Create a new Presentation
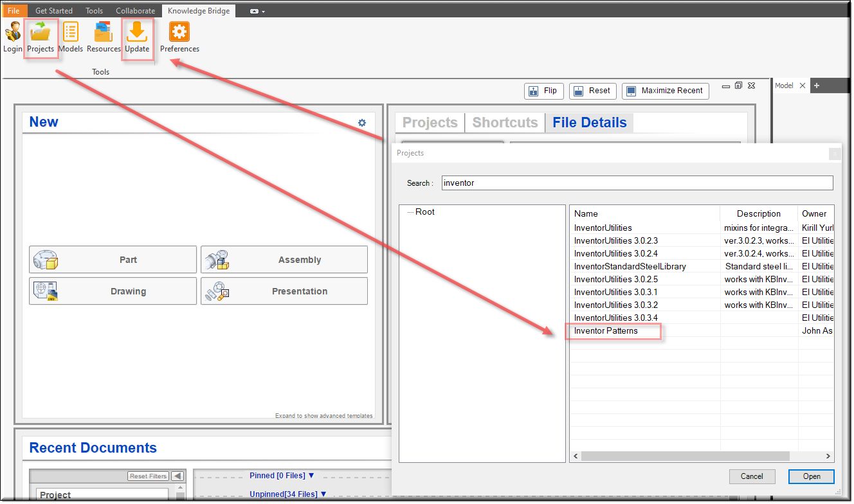Screen dimensions: 854x504 (284, 291)
